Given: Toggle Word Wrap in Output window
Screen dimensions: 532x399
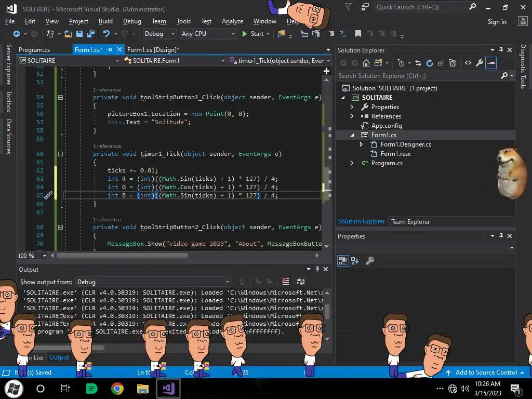Looking at the screenshot, I should pyautogui.click(x=301, y=282).
